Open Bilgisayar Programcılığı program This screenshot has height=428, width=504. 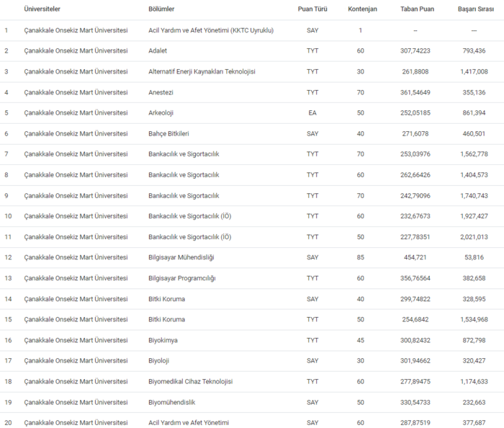[x=181, y=278]
